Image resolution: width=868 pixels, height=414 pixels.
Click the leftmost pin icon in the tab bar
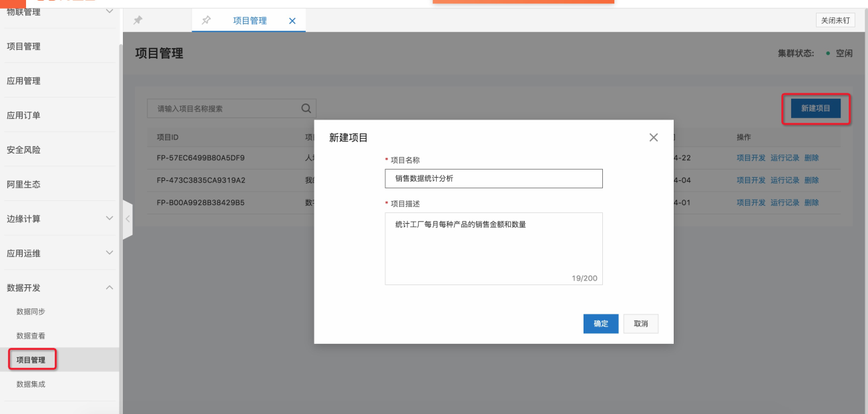coord(138,21)
